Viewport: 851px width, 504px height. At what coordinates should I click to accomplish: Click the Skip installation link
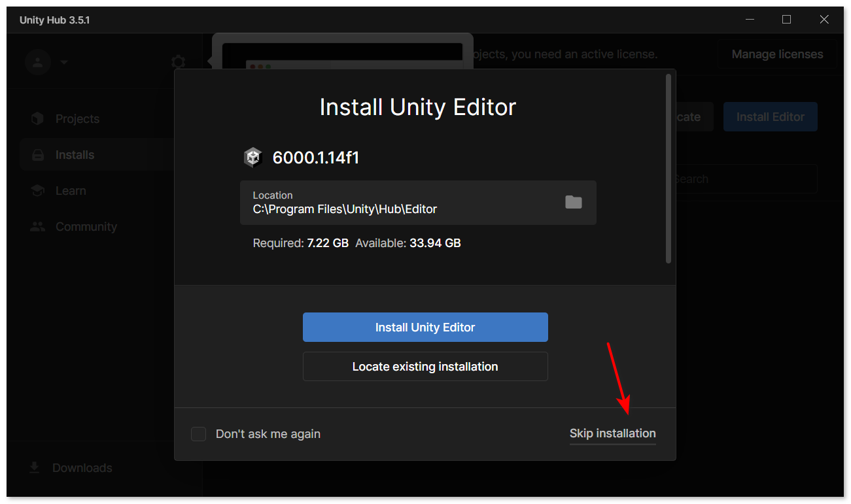tap(612, 433)
